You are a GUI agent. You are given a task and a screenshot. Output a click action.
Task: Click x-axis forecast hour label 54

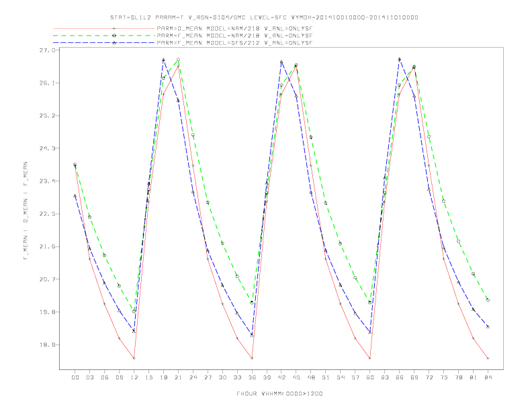[341, 377]
